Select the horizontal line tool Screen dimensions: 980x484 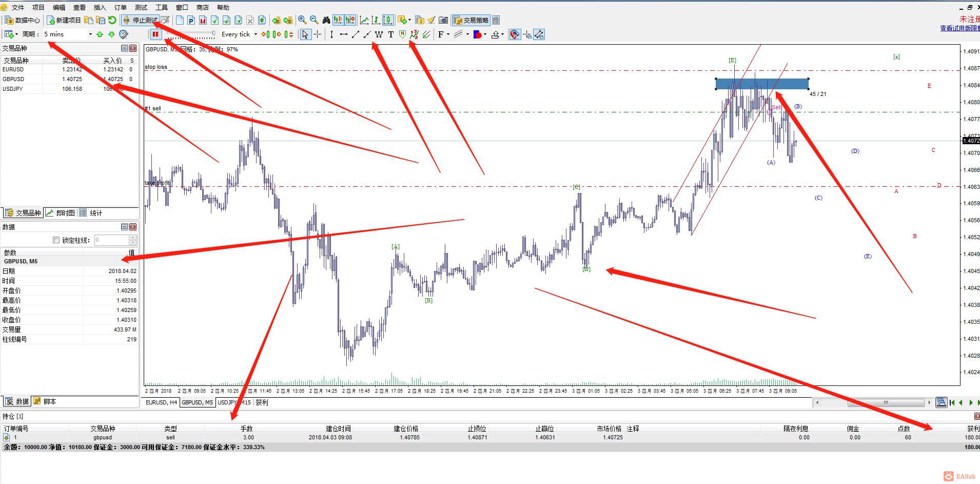343,34
